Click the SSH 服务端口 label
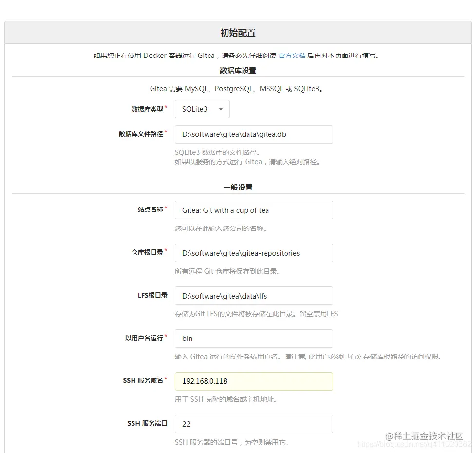The image size is (476, 453). click(147, 423)
